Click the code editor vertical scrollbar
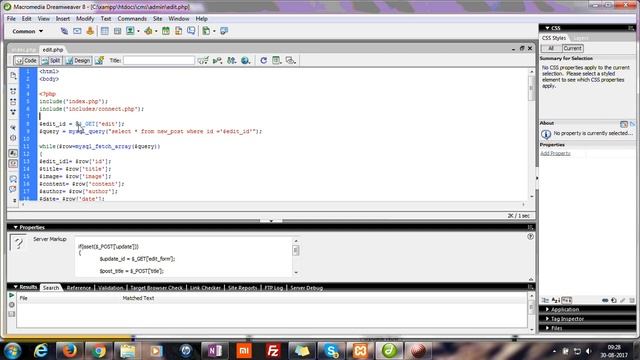Screen dimensions: 640x360 point(531,134)
